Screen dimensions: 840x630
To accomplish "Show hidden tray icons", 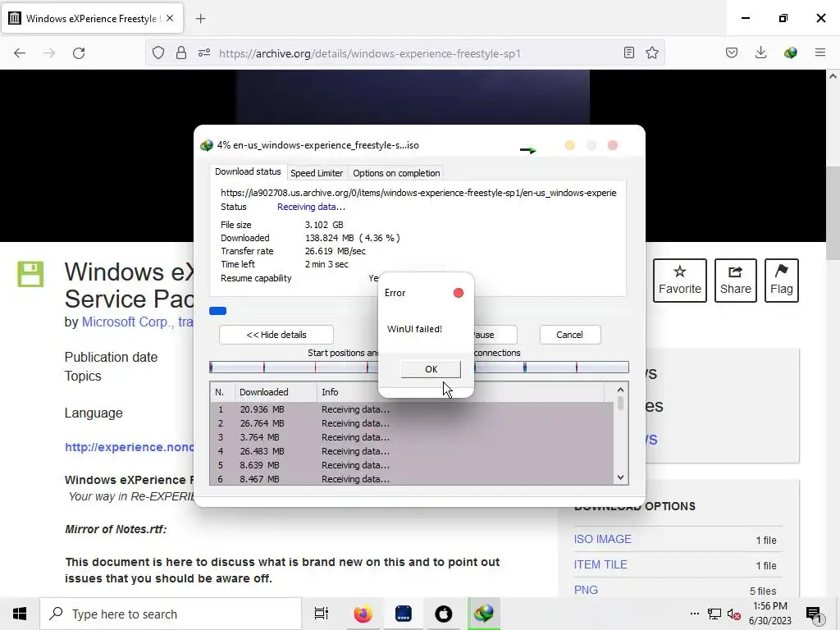I will [694, 614].
